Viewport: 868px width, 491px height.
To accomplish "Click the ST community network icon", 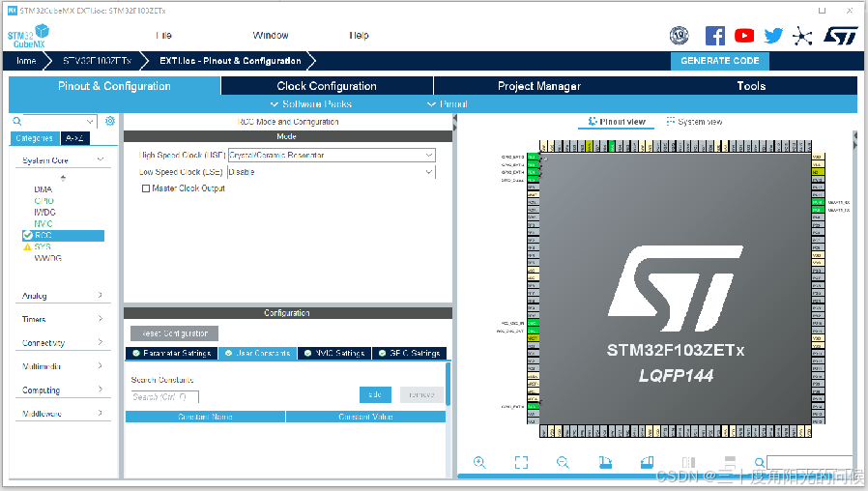I will [801, 36].
